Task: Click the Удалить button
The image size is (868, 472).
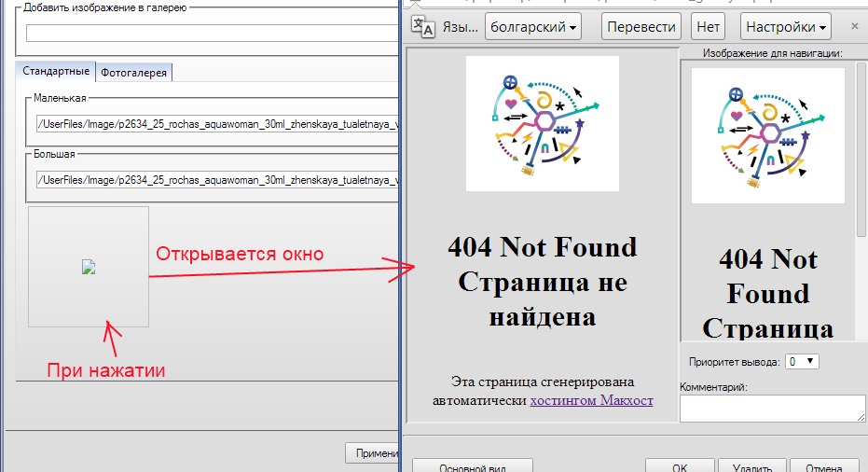Action: tap(752, 465)
